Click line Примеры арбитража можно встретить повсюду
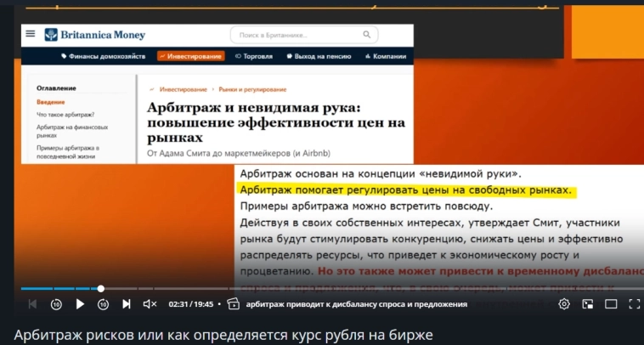Image resolution: width=644 pixels, height=345 pixels. (x=366, y=206)
